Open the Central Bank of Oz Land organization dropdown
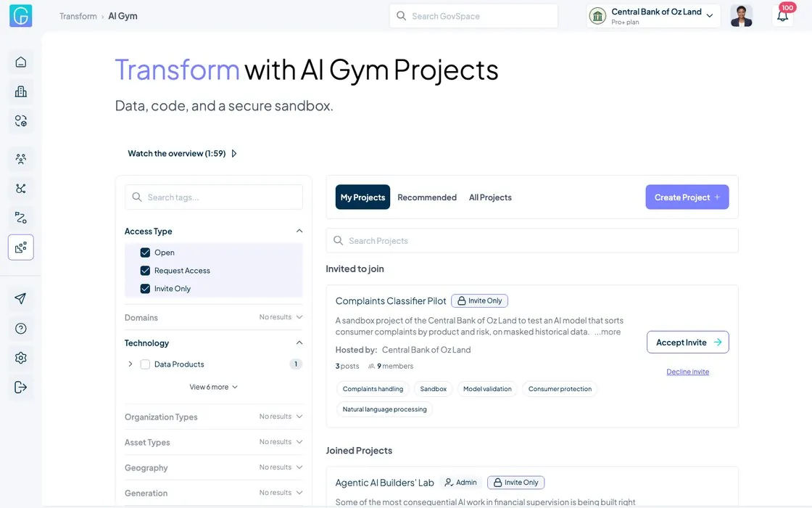 pyautogui.click(x=653, y=16)
